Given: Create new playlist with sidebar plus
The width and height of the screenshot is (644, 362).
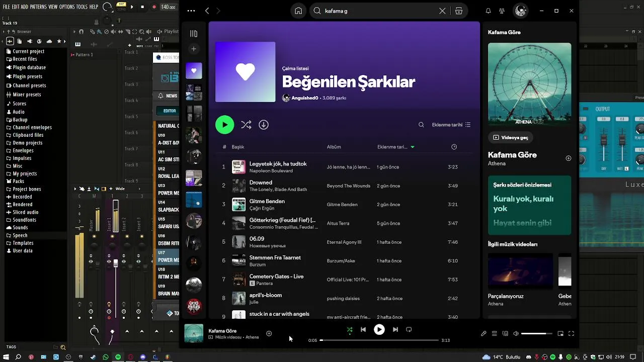Looking at the screenshot, I should 194,49.
